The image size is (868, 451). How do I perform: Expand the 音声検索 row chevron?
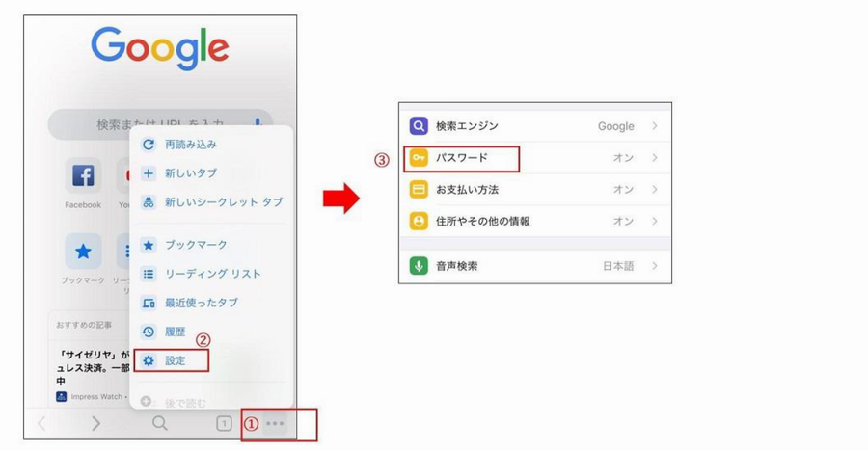(655, 266)
